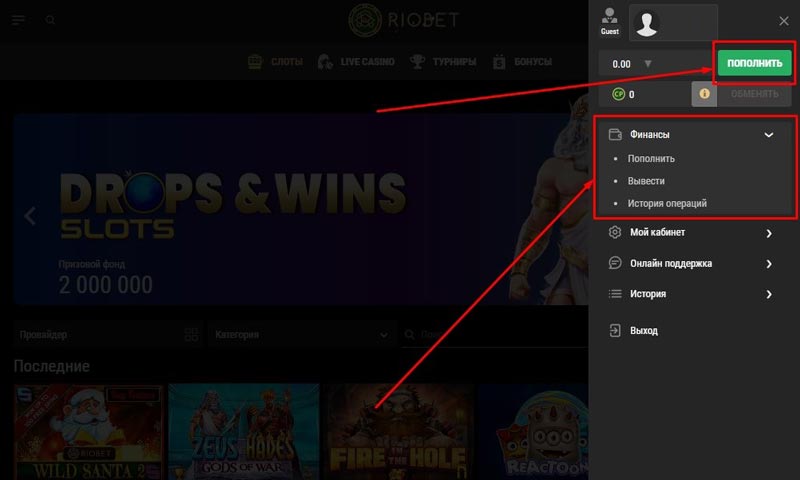This screenshot has height=480, width=800.
Task: Click the hamburger menu icon
Action: click(x=18, y=20)
